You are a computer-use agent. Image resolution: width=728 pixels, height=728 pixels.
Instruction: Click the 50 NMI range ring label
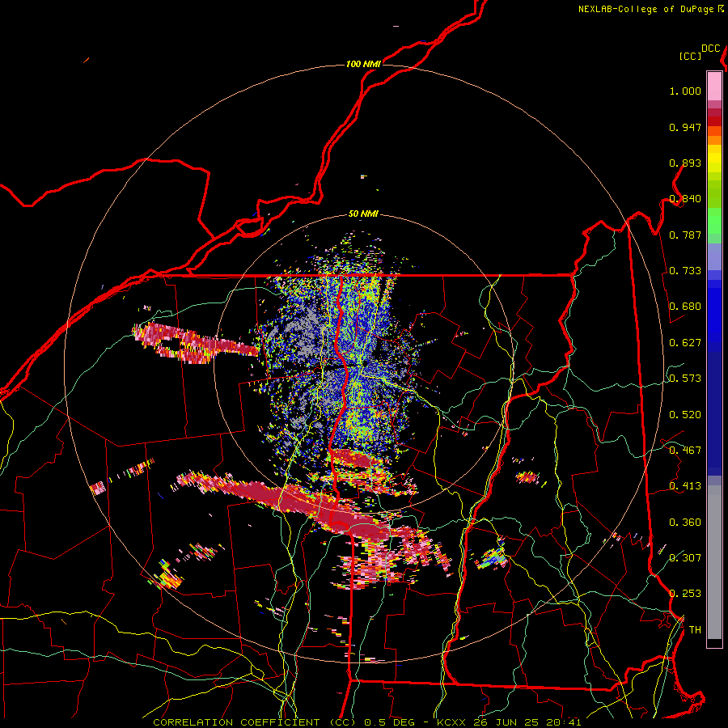click(x=363, y=214)
